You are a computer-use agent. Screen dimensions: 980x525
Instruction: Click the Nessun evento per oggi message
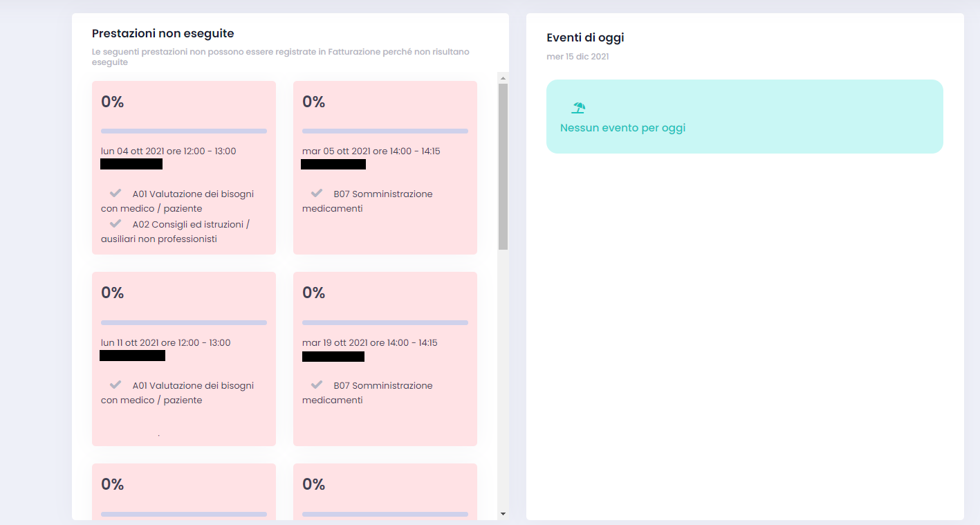pos(622,128)
